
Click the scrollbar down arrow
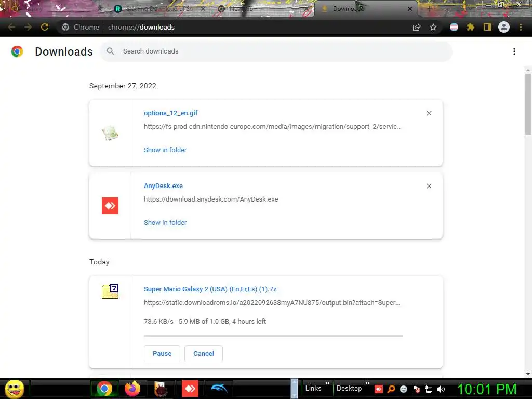pos(528,374)
